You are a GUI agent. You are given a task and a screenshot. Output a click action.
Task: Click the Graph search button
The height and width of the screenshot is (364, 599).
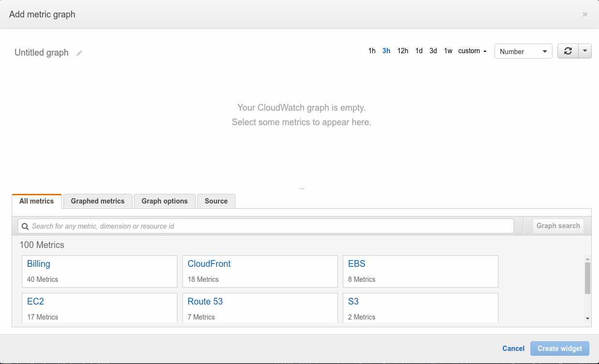tap(558, 226)
